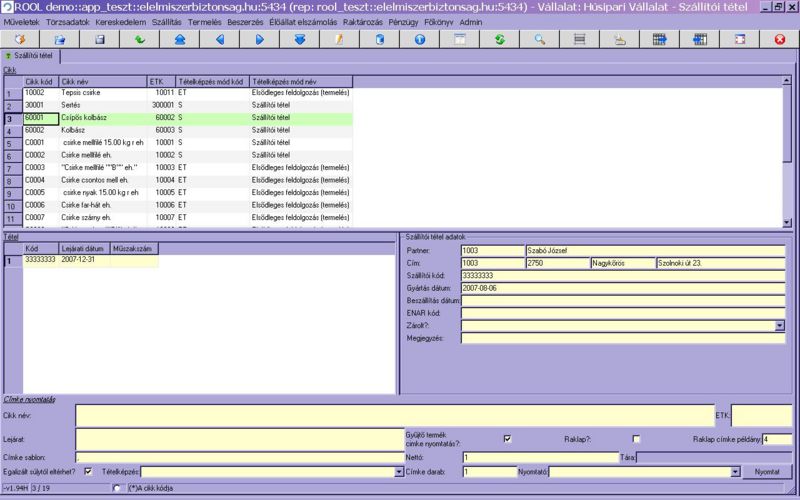Image resolution: width=800 pixels, height=500 pixels.
Task: Uncheck the Egalizált súlytól eltérhet? checkbox
Action: pos(88,471)
